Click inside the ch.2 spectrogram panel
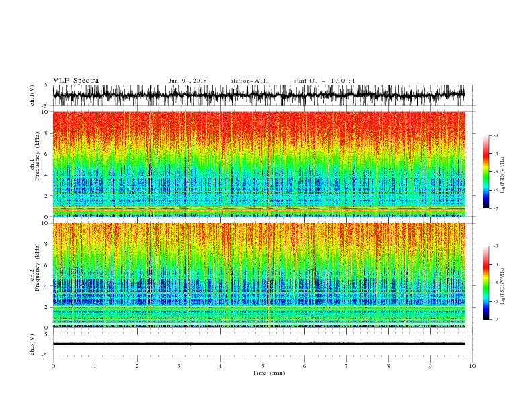 [259, 275]
